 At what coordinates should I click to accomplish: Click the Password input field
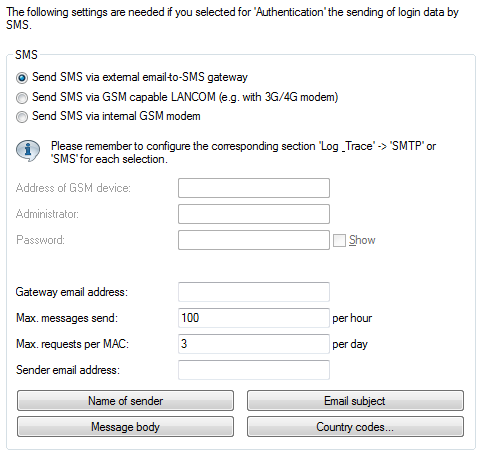pos(254,240)
